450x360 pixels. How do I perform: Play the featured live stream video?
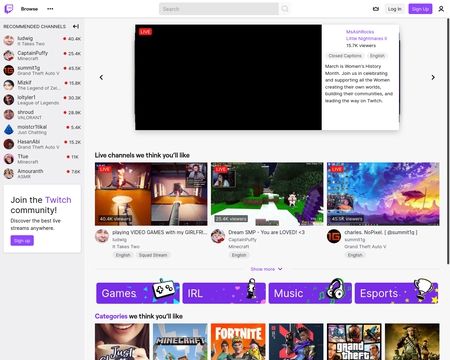pyautogui.click(x=228, y=77)
